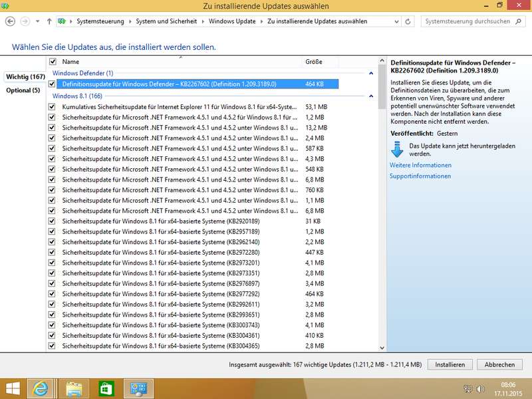Uncheck the .NET update sized 13,2 MB
This screenshot has height=399, width=532.
point(52,128)
